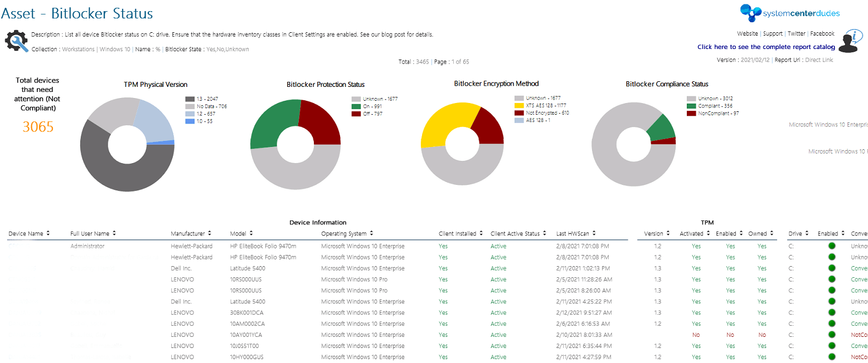Screen dimensions: 868x363
Task: Click the report gear-and-magnifier icon
Action: 17,42
